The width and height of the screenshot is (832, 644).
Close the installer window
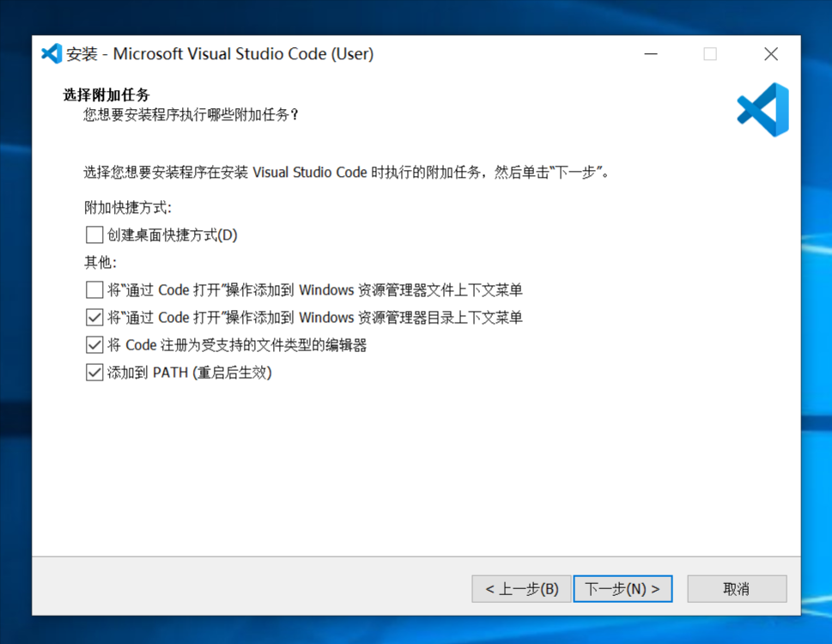pyautogui.click(x=771, y=53)
